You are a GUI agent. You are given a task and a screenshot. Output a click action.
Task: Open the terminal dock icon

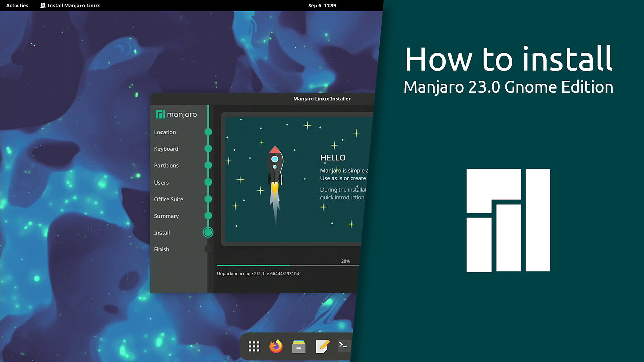[344, 346]
